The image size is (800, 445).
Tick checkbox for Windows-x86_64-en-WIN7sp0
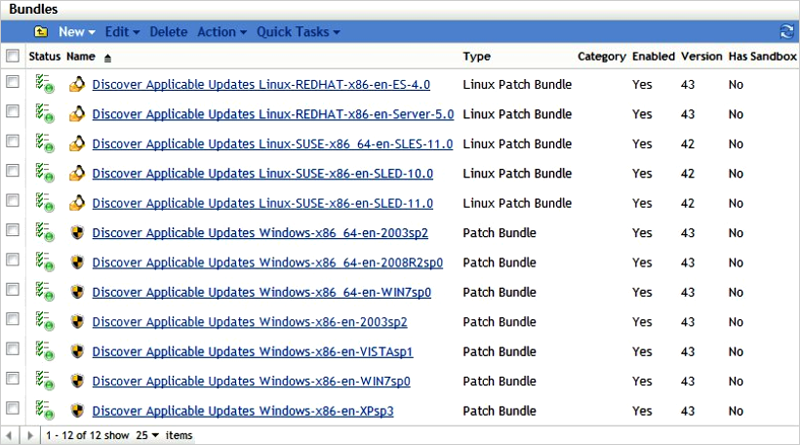pyautogui.click(x=12, y=289)
